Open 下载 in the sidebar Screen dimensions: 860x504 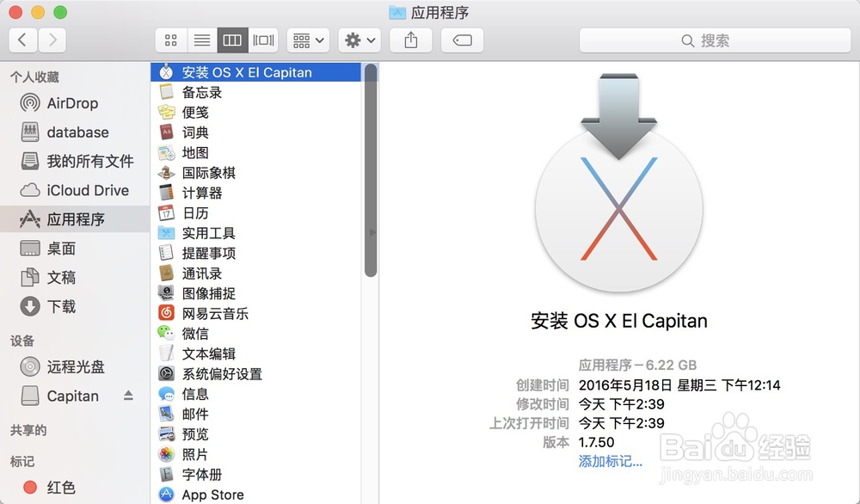(x=75, y=306)
